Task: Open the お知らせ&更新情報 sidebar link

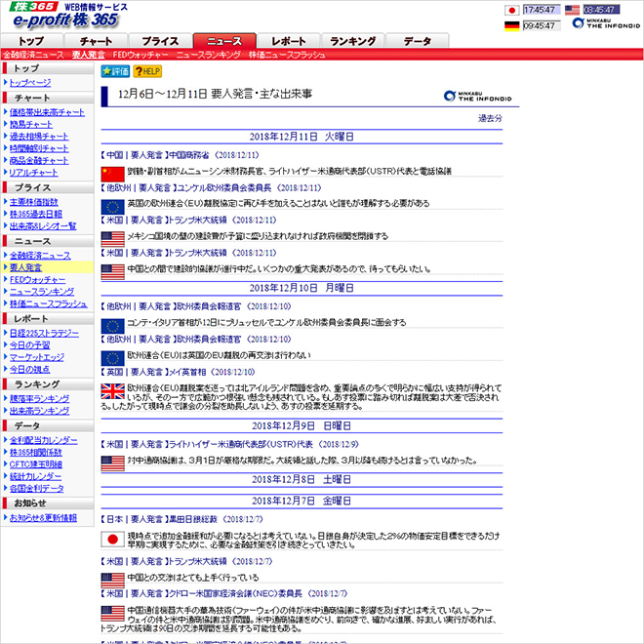Action: click(44, 518)
